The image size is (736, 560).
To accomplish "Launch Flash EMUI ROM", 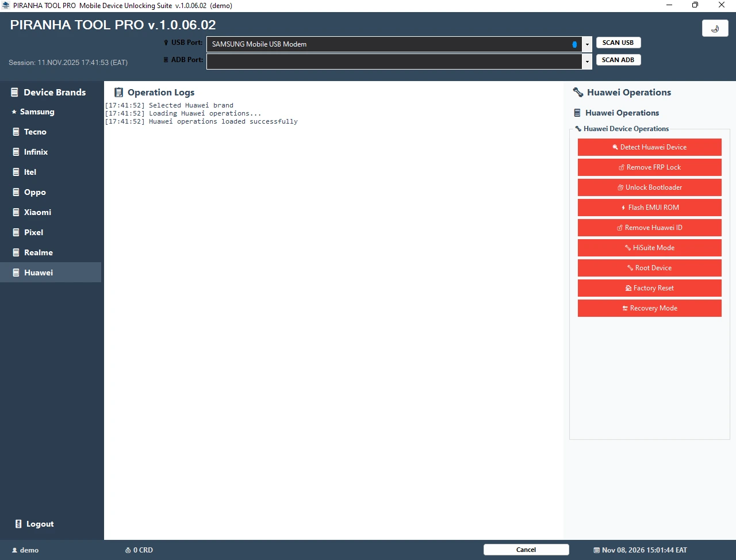I will tap(650, 208).
